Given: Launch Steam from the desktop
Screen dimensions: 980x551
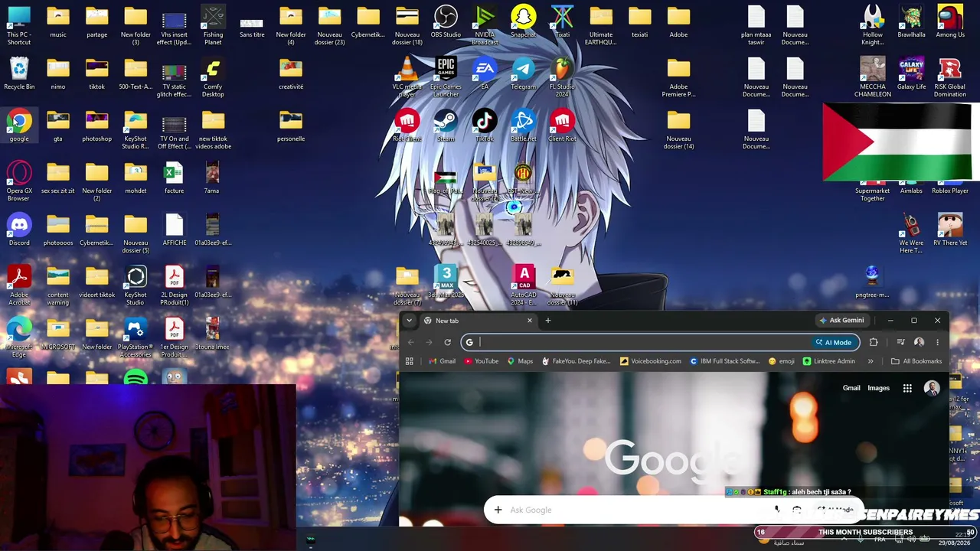Looking at the screenshot, I should click(x=446, y=126).
